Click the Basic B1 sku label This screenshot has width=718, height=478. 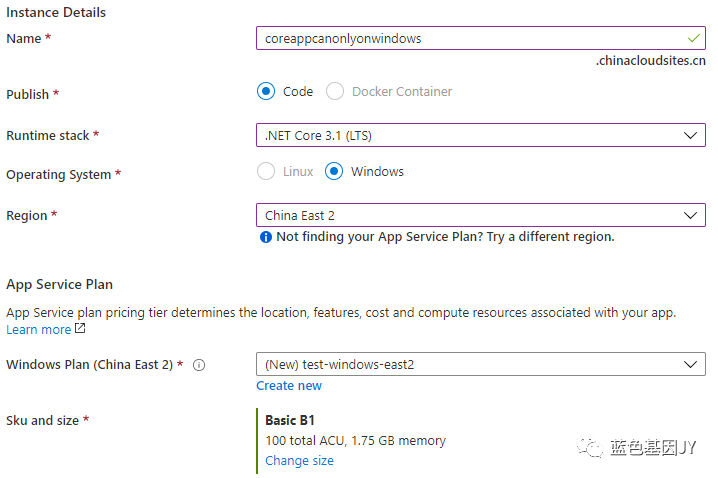pos(290,419)
